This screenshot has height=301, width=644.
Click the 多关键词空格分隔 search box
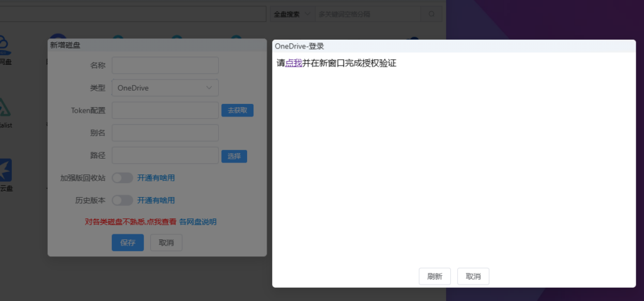click(x=367, y=14)
